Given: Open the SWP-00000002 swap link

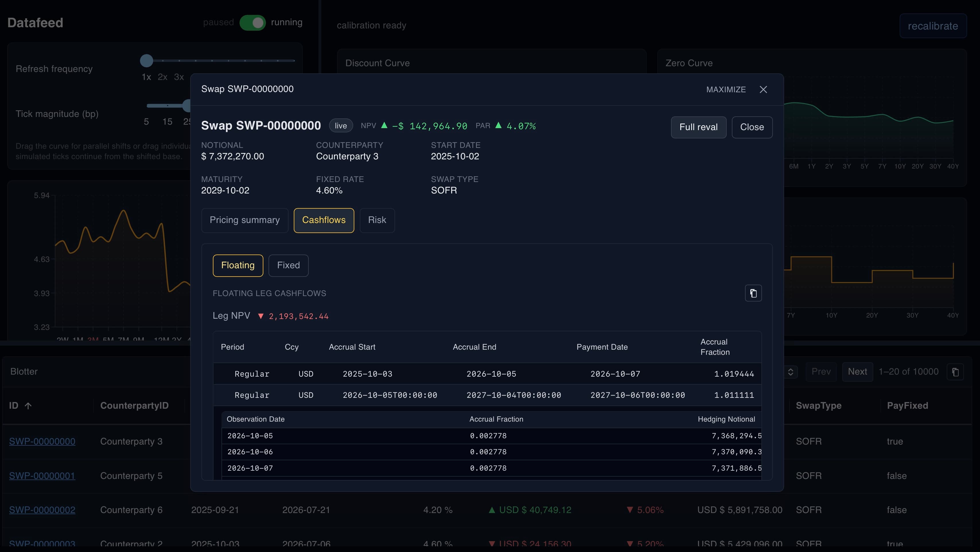Looking at the screenshot, I should 42,510.
